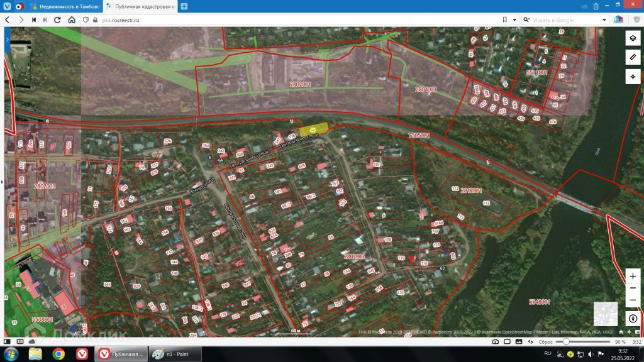Click cadastral quarter label 2802002
Image resolution: width=644 pixels, height=362 pixels.
point(355,256)
